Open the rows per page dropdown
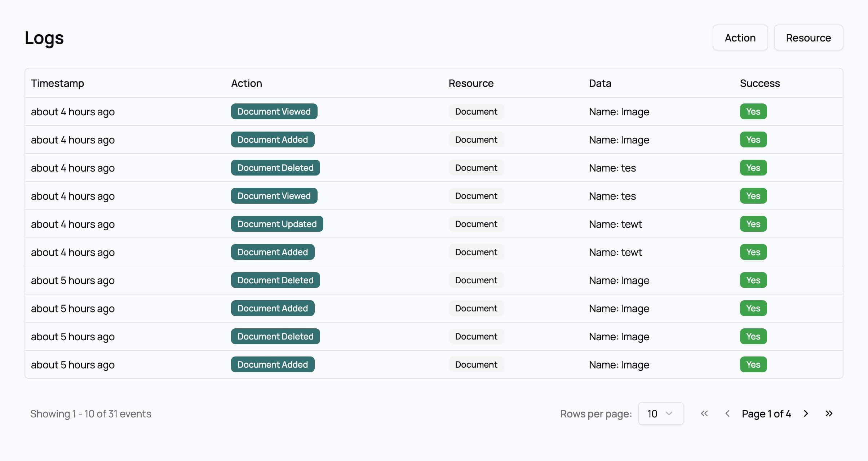868x461 pixels. click(x=661, y=413)
